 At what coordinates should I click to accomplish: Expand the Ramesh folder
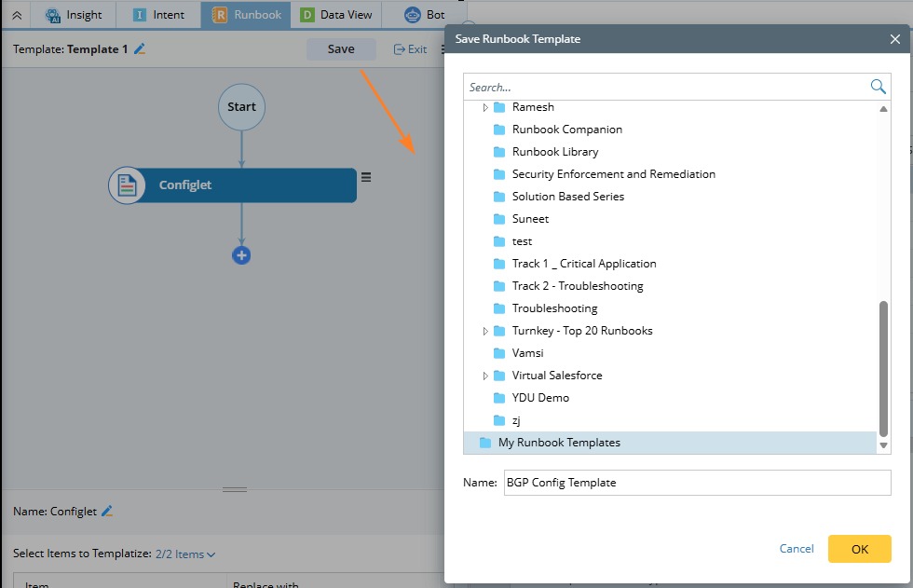pyautogui.click(x=485, y=107)
